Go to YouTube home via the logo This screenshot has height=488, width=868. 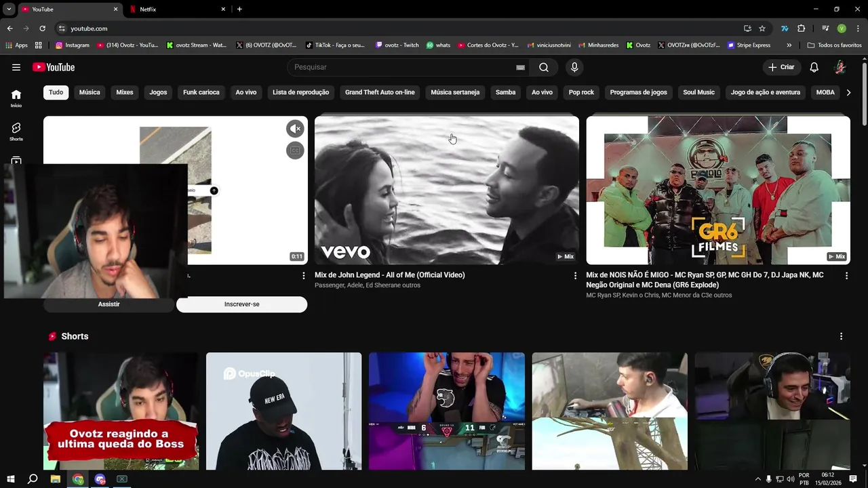coord(54,67)
